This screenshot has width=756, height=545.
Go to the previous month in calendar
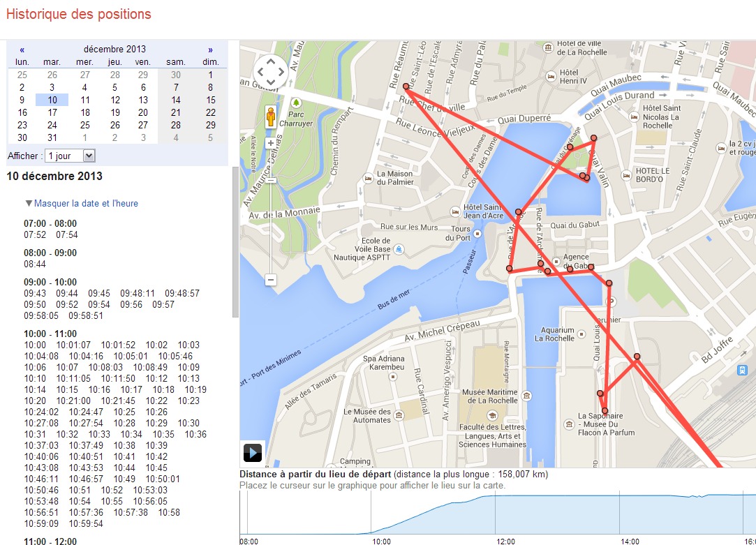pos(22,50)
